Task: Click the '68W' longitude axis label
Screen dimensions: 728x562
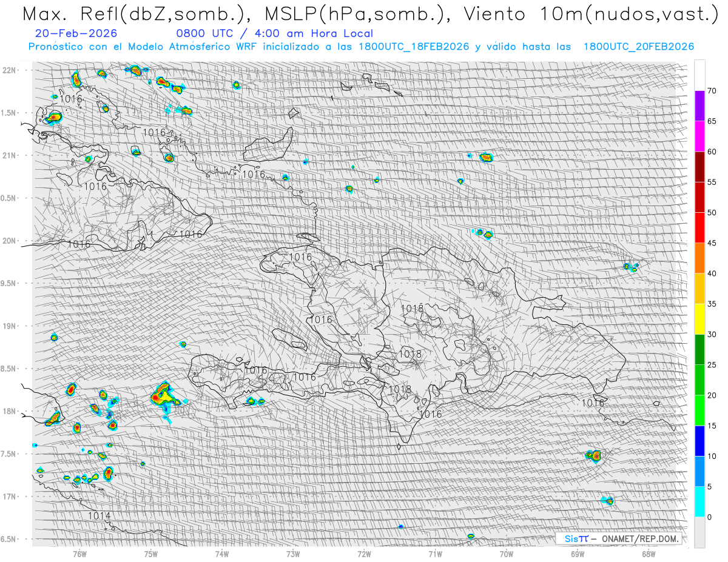Action: point(649,554)
